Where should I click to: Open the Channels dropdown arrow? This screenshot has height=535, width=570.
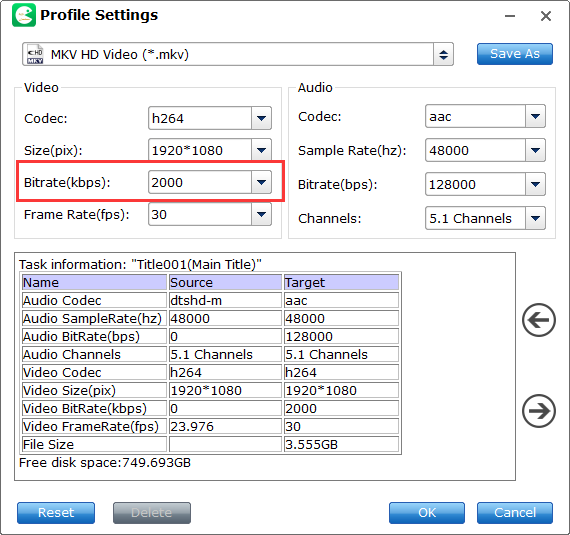(535, 218)
